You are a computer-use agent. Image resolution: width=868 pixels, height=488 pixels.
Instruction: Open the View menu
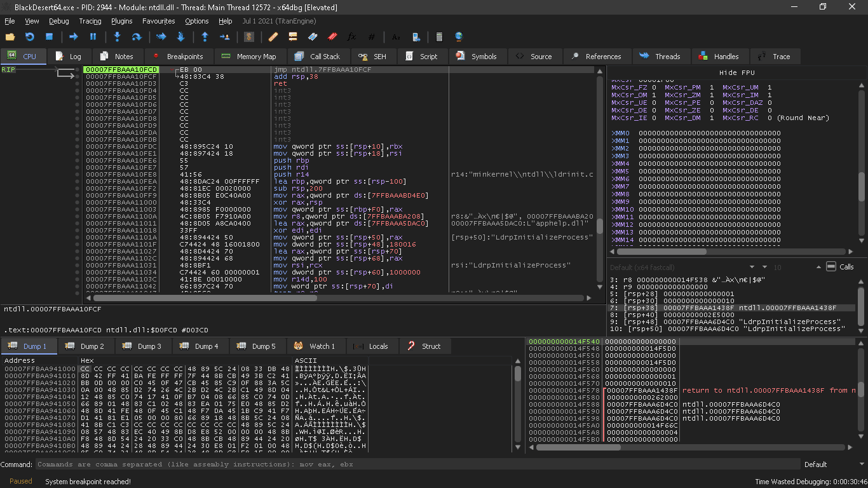pos(32,21)
